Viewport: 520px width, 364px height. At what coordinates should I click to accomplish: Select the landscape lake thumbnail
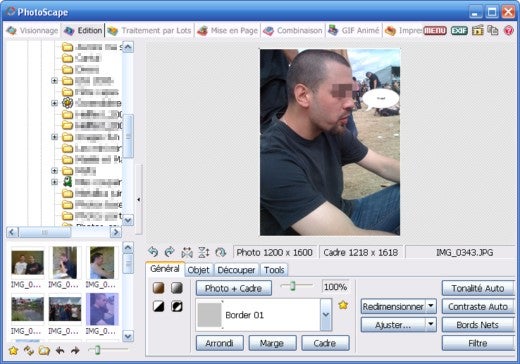[27, 309]
